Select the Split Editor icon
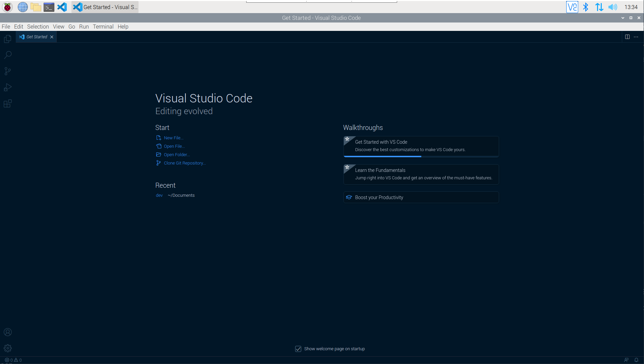The width and height of the screenshot is (644, 364). click(x=627, y=37)
